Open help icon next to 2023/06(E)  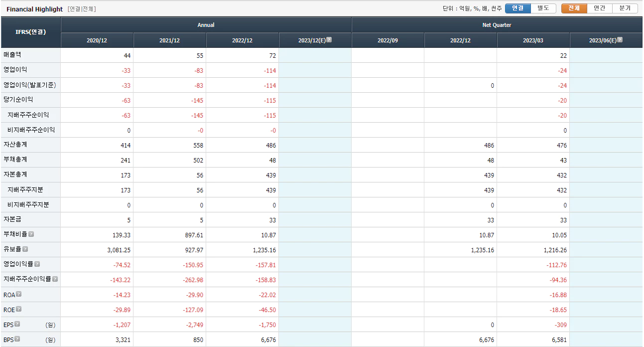click(x=620, y=40)
